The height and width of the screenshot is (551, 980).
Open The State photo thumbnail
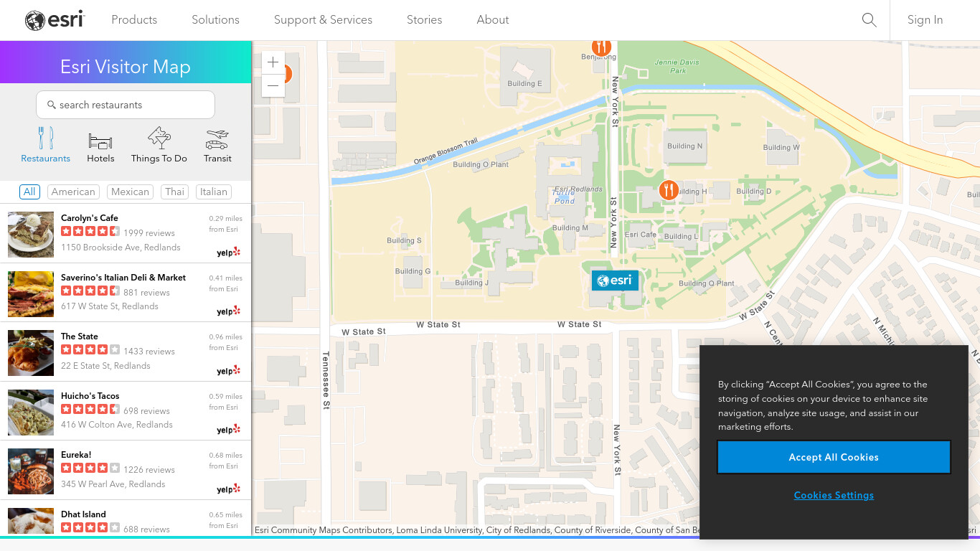click(31, 353)
